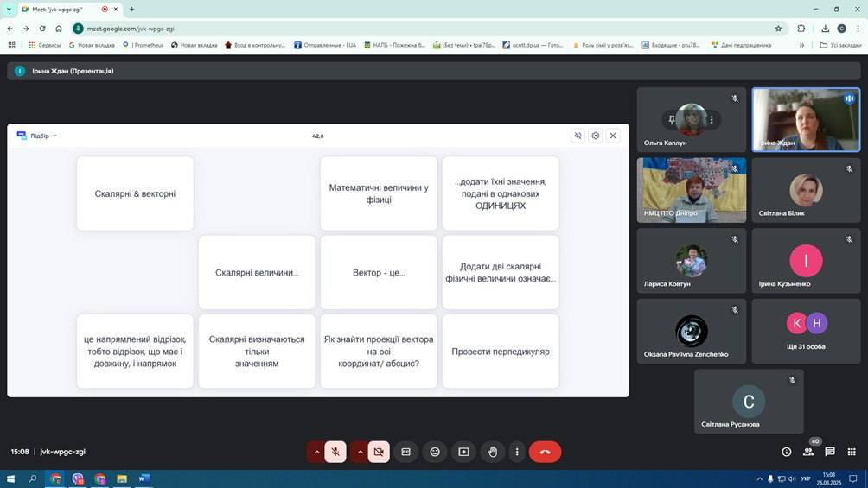
Task: Leave the call with red hangup button
Action: tap(545, 452)
